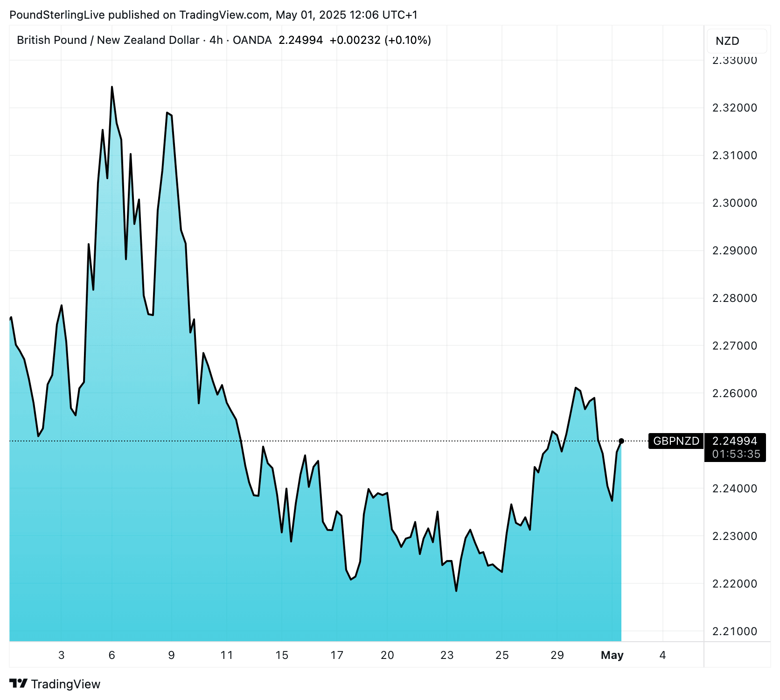Click the 29 date label on the time axis
Screen dimensions: 780x700
pyautogui.click(x=557, y=655)
